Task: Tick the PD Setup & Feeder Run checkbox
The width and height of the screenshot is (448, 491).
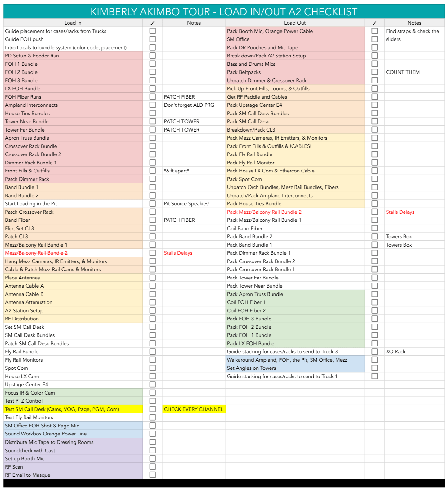Action: [152, 56]
